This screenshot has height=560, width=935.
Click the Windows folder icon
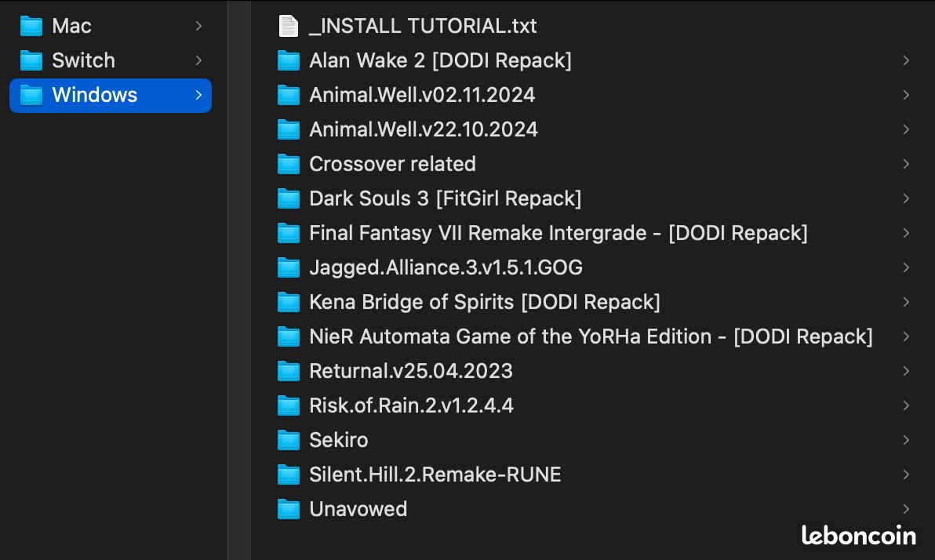tap(31, 96)
